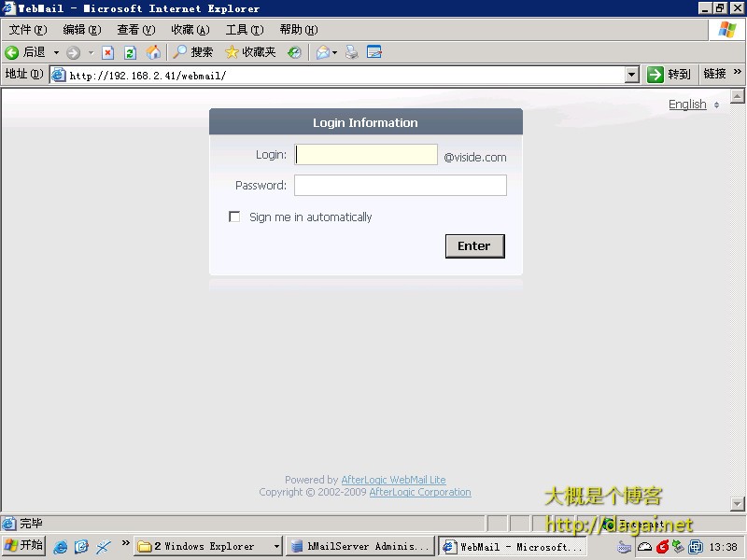Click the 13:38 clock in tray
The image size is (747, 560).
723,547
